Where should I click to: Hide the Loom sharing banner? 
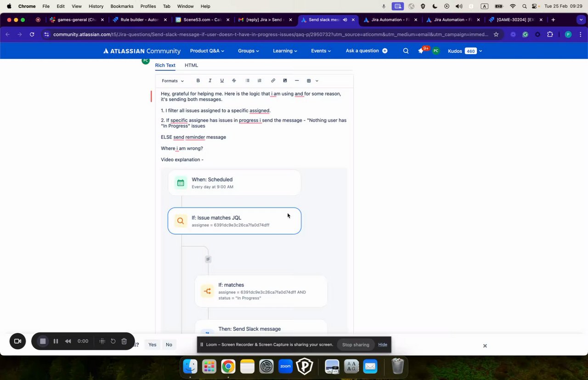(383, 345)
